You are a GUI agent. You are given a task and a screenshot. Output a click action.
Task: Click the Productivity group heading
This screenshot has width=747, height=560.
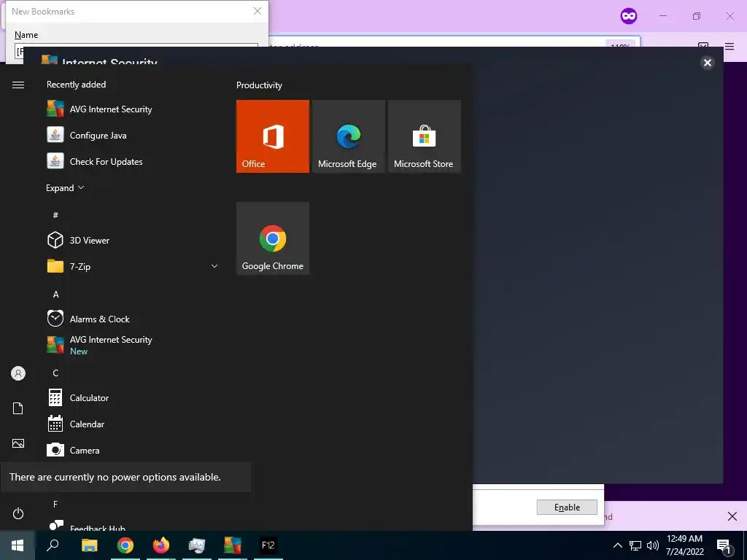[259, 85]
